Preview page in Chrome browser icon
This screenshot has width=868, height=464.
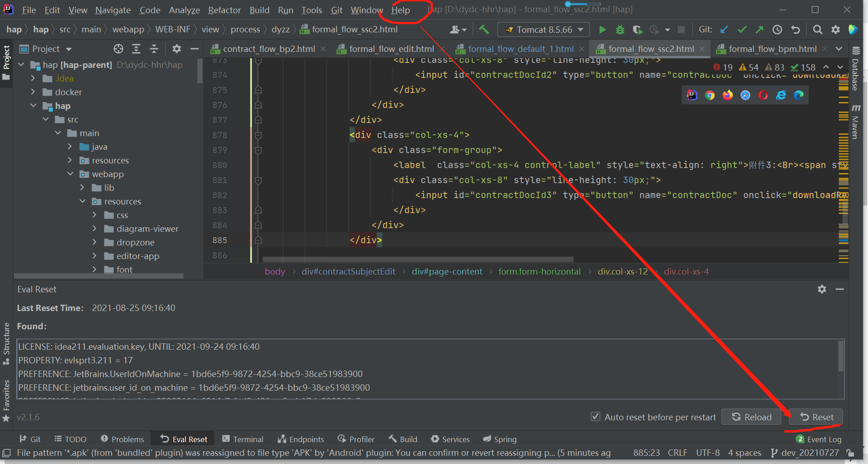(710, 95)
